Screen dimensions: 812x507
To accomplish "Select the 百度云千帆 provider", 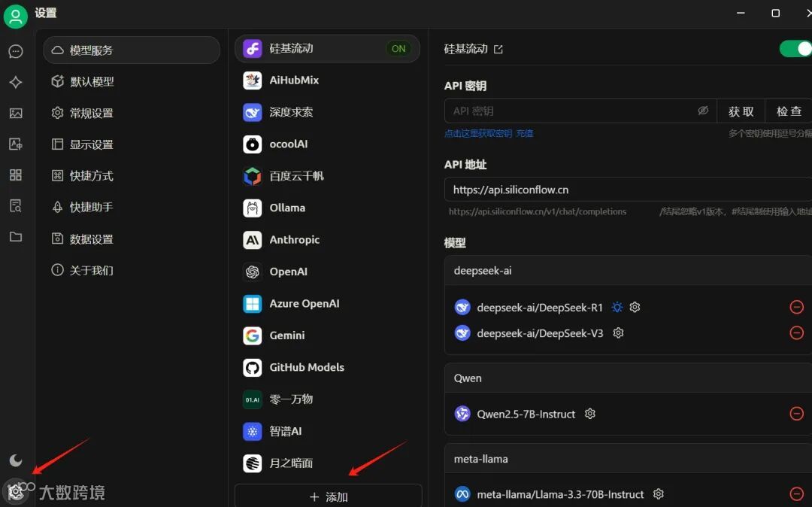I will tap(327, 176).
